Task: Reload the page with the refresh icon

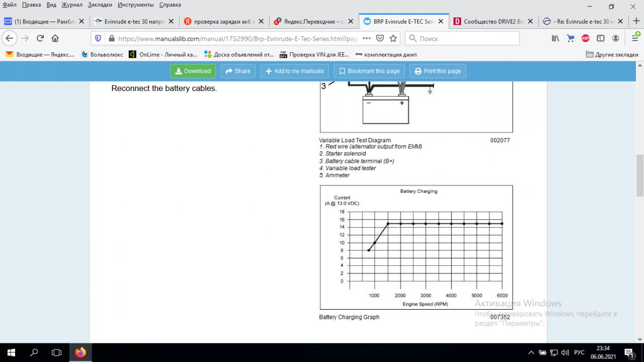Action: coord(40,38)
